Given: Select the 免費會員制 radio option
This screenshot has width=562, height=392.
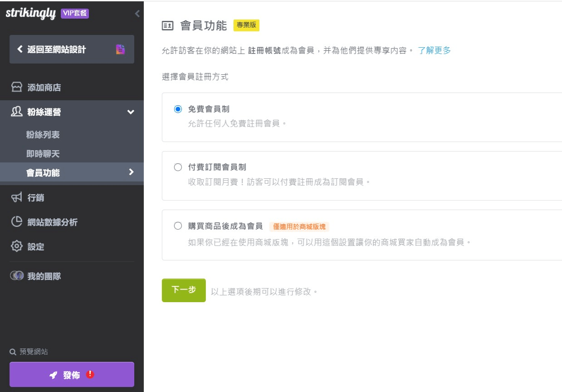Looking at the screenshot, I should (177, 108).
